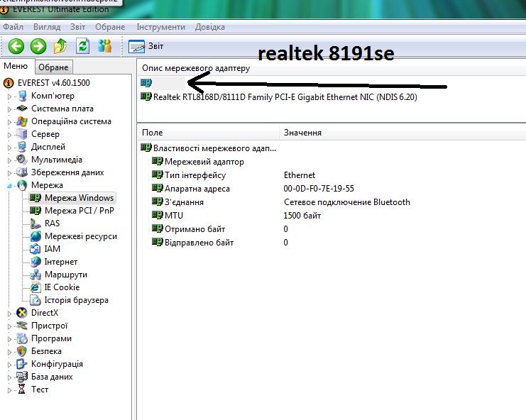Click the Пристрої devices icon
Screen dimensions: 526x420
click(x=22, y=326)
